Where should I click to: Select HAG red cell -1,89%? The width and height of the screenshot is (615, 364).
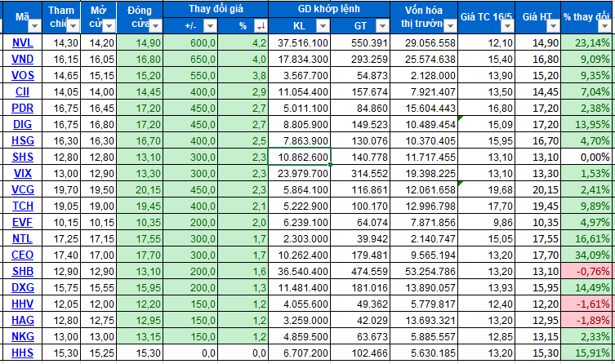586,320
